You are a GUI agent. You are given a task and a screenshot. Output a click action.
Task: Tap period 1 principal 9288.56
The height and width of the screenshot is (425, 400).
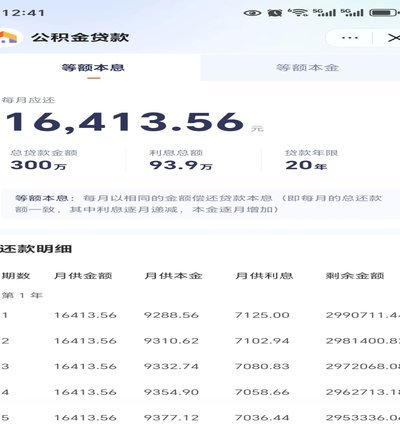[171, 315]
